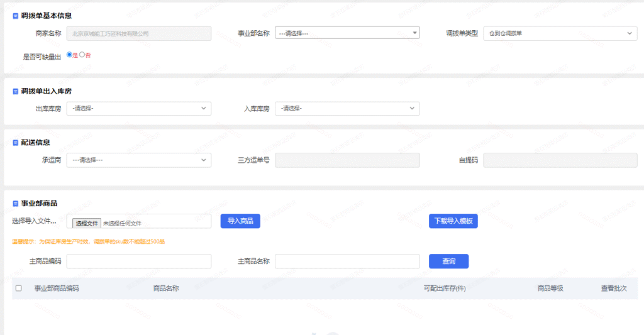Click into the 主商品名称 input field

point(347,261)
